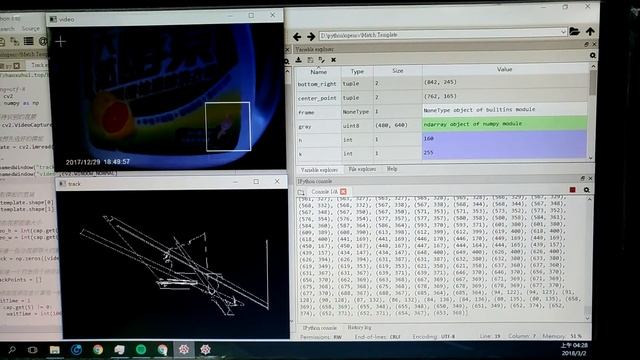The width and height of the screenshot is (640, 360).
Task: Switch to the IPython console bottom tab
Action: [319, 328]
